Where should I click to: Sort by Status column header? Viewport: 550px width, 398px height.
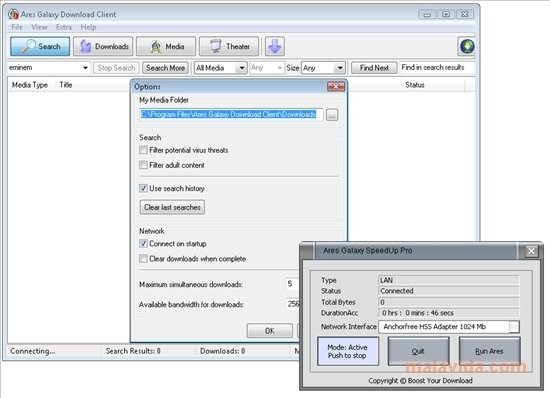tap(415, 85)
